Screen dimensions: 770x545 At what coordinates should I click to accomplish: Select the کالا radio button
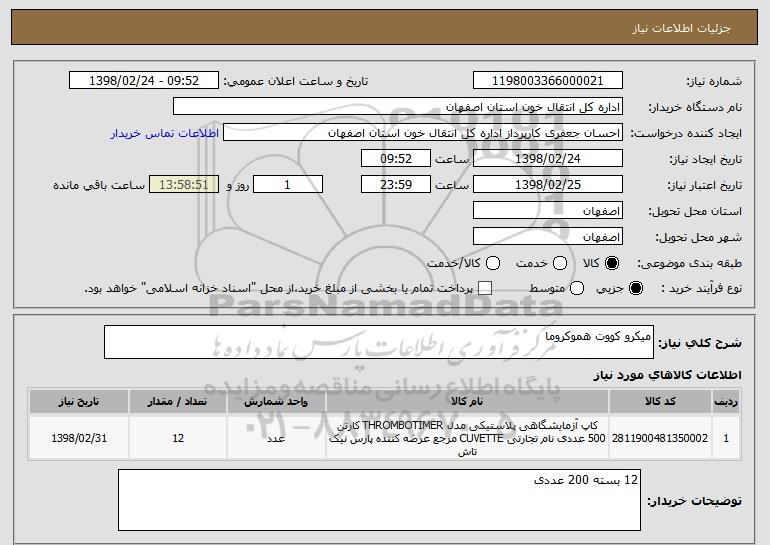click(612, 263)
